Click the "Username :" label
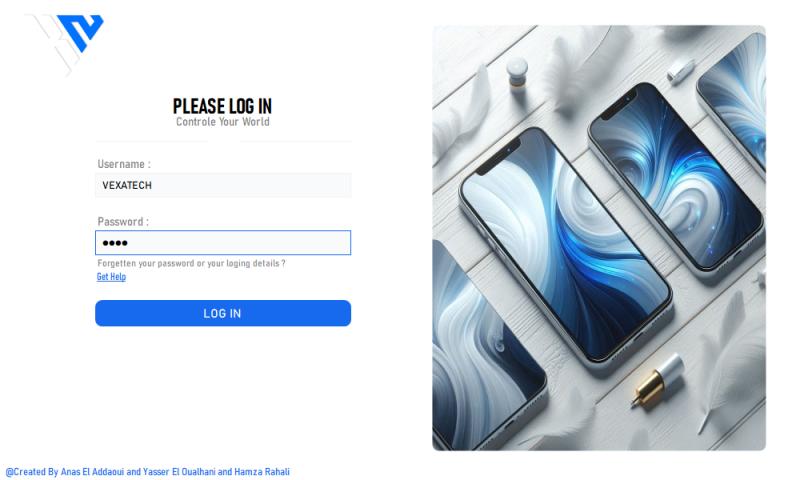The image size is (800, 480). tap(124, 164)
